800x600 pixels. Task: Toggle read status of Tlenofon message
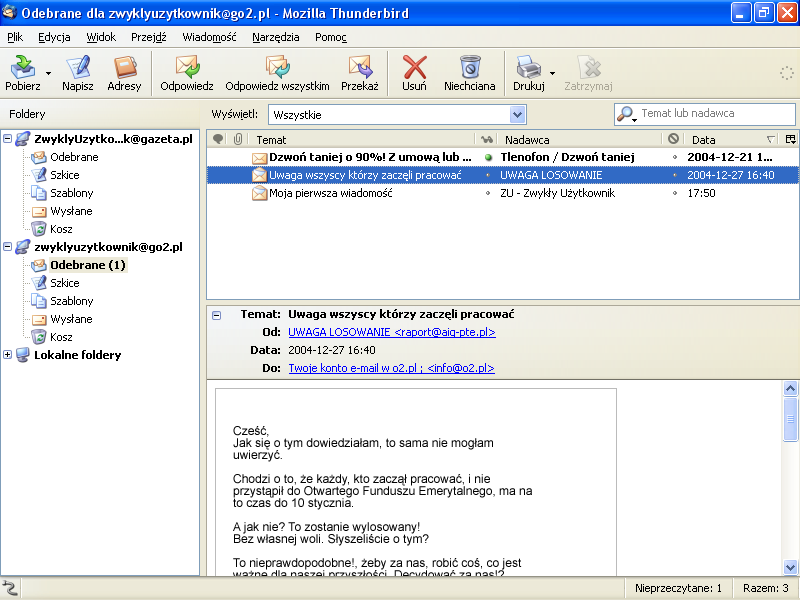point(488,158)
